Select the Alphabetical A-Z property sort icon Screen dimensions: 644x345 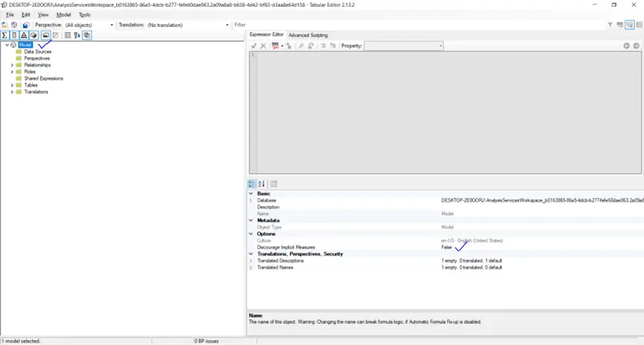[x=261, y=184]
